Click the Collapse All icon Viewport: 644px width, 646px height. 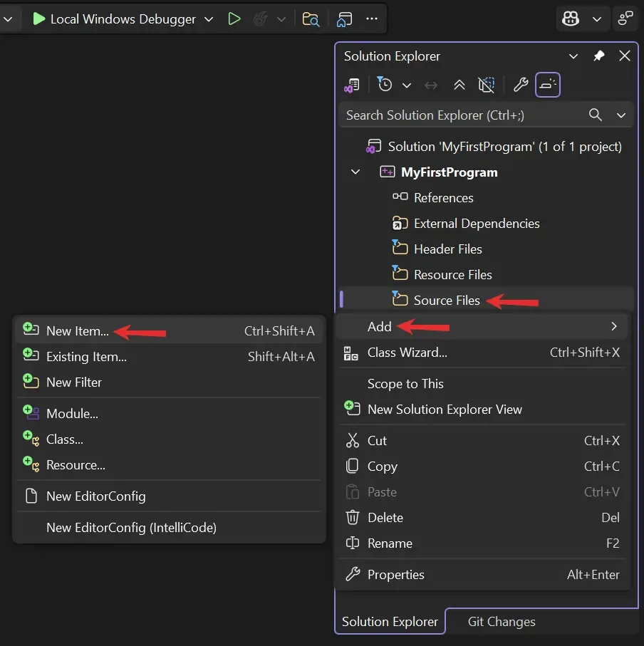(459, 85)
